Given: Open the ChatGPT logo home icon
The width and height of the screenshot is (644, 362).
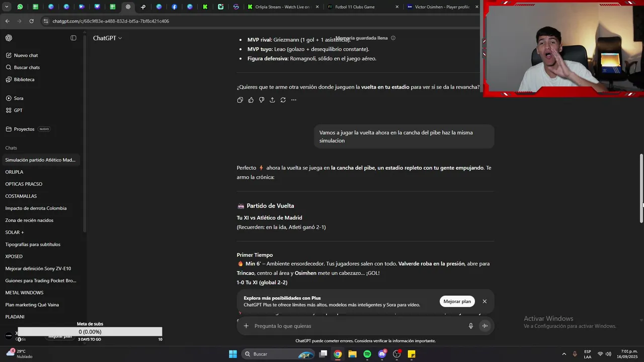Looking at the screenshot, I should 9,38.
